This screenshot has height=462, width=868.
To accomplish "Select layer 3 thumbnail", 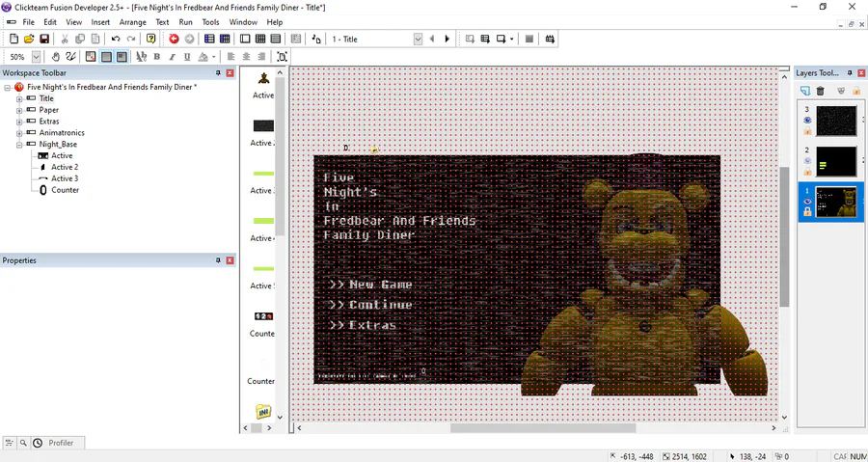I will coord(836,121).
